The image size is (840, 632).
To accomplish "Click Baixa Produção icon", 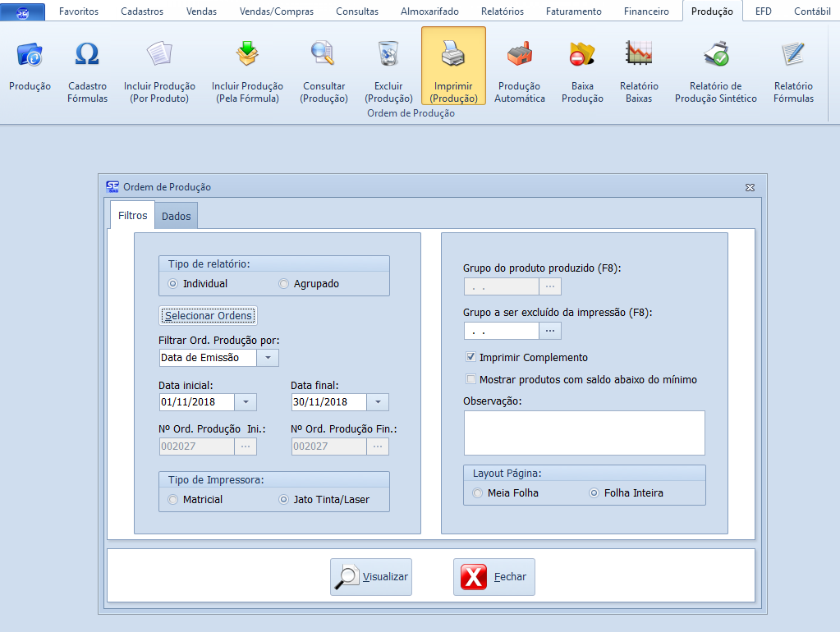I will pyautogui.click(x=581, y=55).
